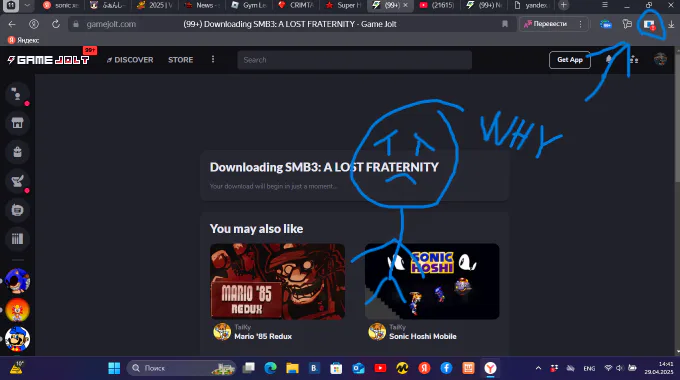Show hidden system tray icons chevron
This screenshot has width=680, height=380.
[538, 368]
